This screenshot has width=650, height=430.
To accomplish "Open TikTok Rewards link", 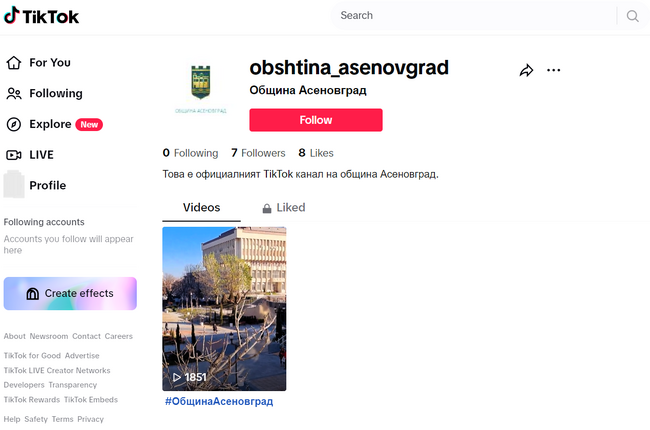I will (32, 400).
